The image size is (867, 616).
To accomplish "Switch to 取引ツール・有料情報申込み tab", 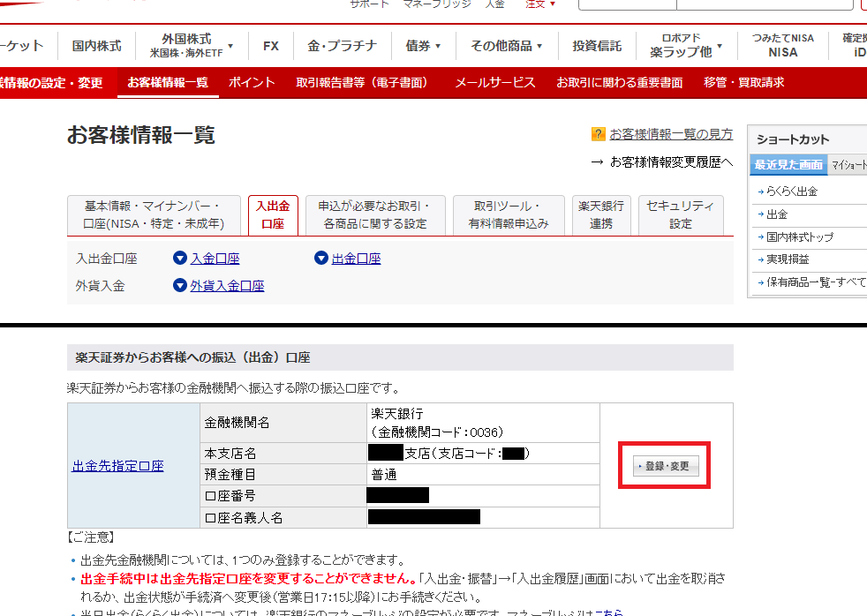I will pos(509,215).
